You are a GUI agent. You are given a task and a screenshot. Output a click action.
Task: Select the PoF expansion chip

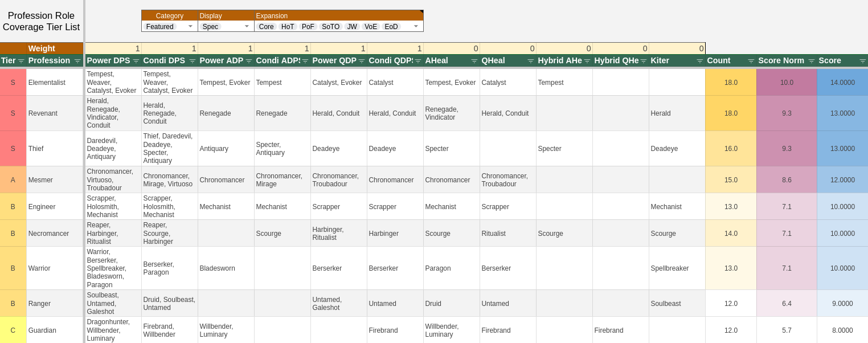308,27
